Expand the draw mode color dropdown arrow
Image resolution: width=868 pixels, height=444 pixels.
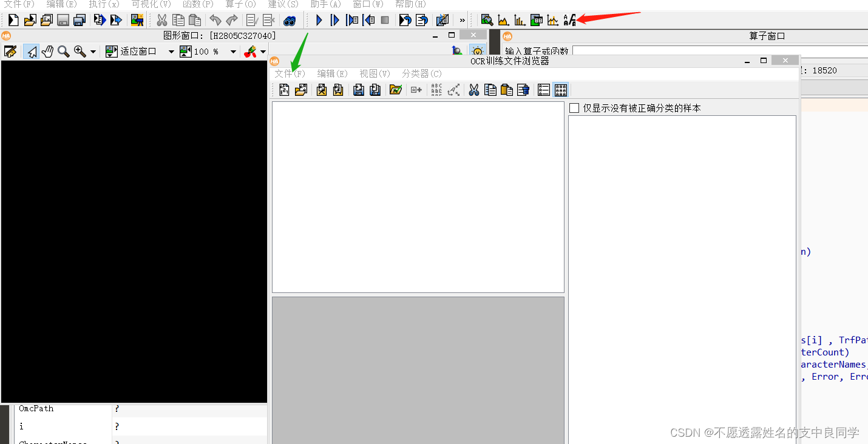click(x=263, y=52)
